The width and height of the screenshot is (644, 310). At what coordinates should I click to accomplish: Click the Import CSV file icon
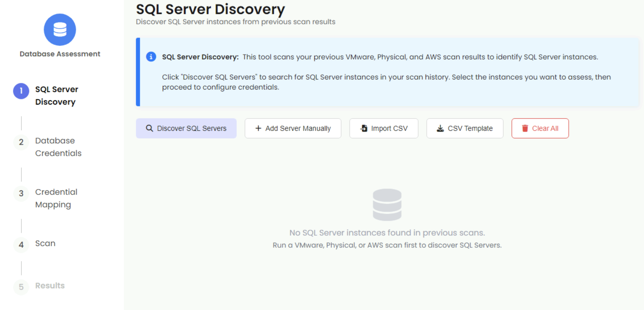[364, 128]
